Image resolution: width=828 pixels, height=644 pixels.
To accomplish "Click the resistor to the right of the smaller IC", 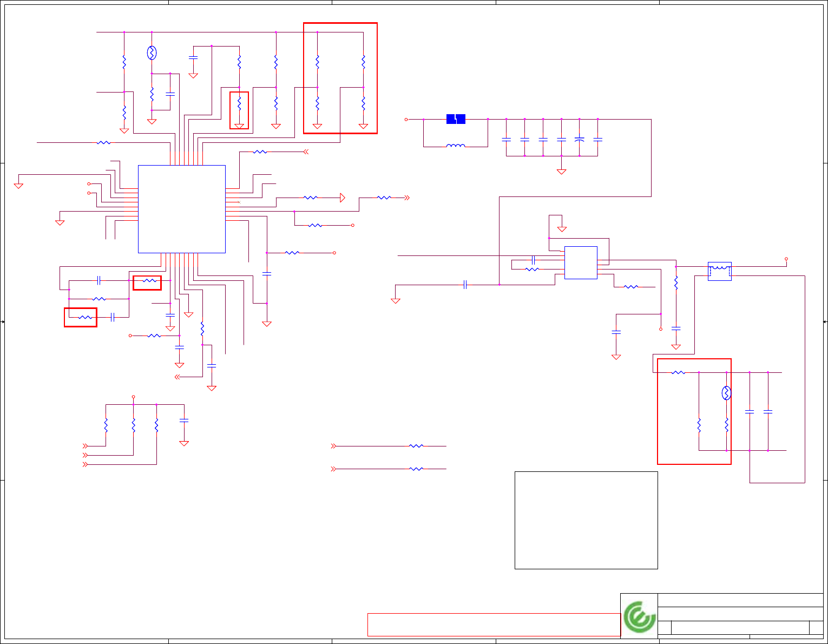I will pos(631,287).
